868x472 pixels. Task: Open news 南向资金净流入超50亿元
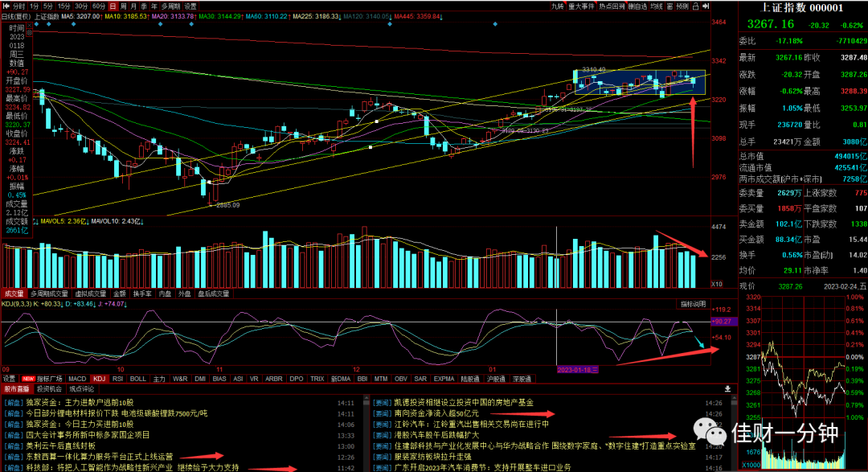(436, 413)
